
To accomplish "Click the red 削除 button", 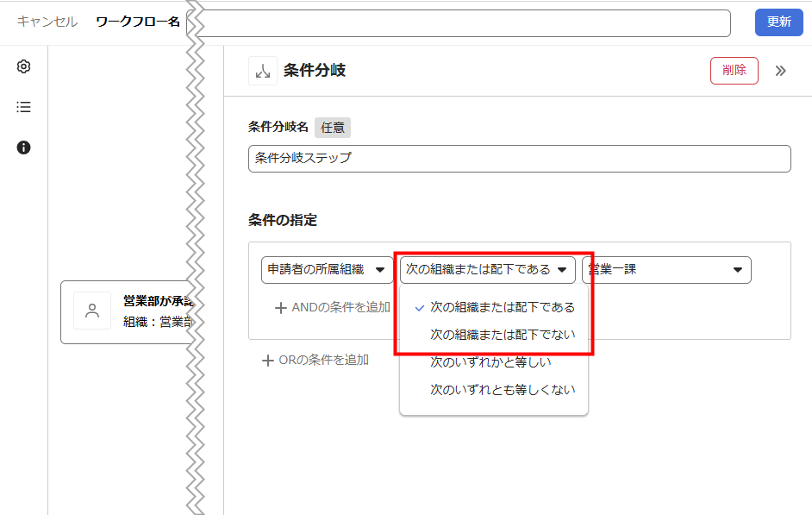I will (x=734, y=71).
